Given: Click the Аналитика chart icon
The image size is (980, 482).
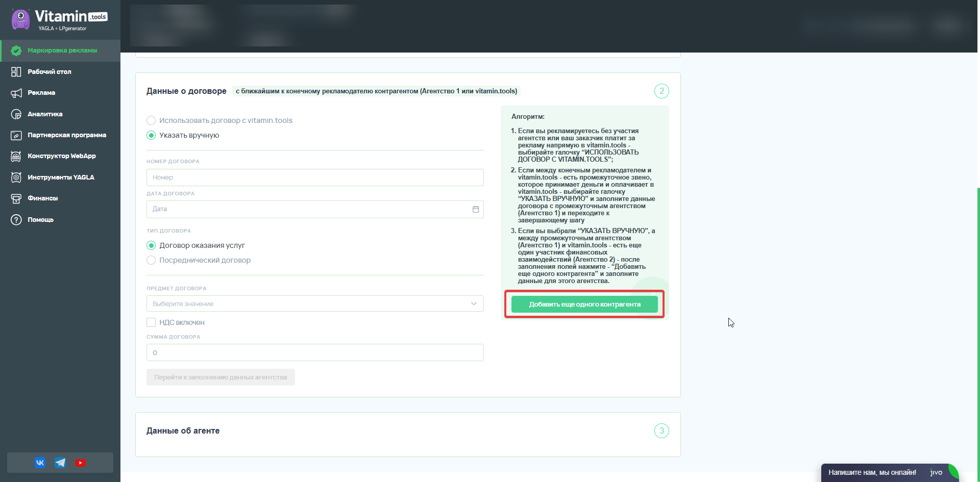Looking at the screenshot, I should (16, 114).
